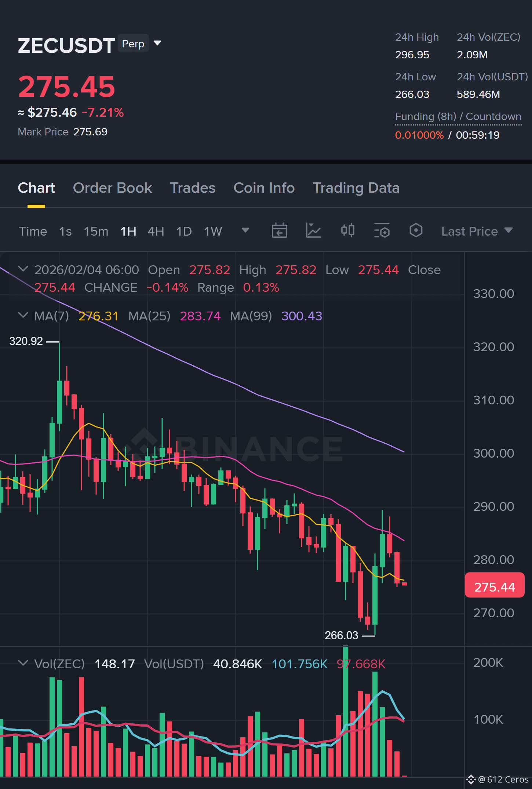The image size is (532, 789).
Task: Select the 1D interval
Action: tap(184, 231)
